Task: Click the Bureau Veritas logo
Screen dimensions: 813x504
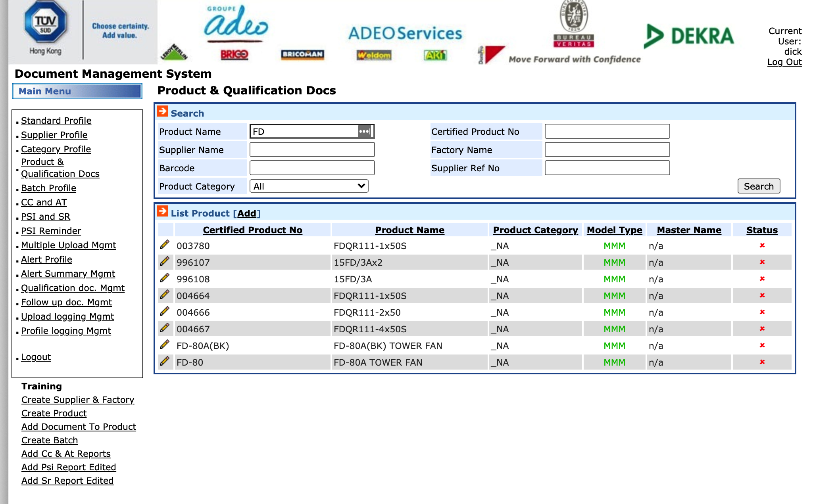Action: point(574,24)
